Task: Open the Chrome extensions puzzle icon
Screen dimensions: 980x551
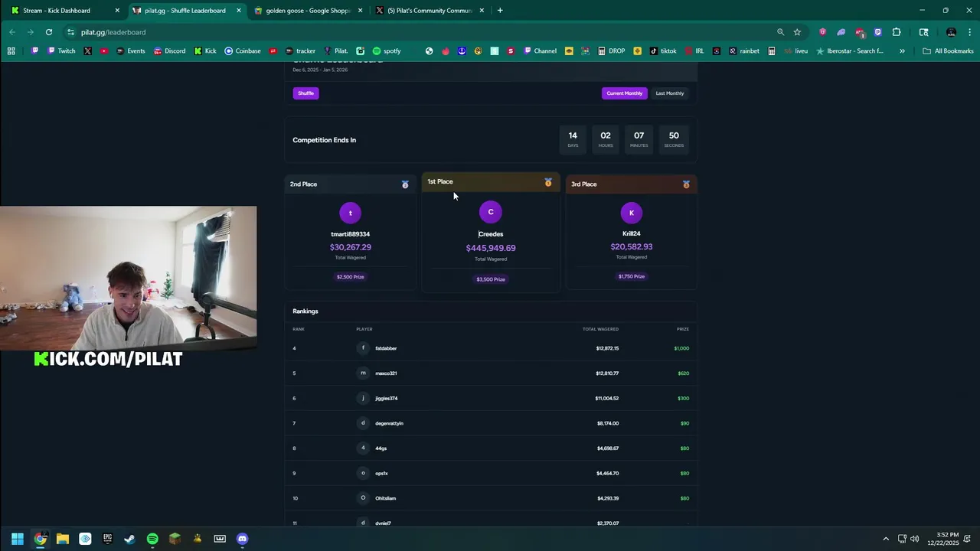Action: pos(897,32)
